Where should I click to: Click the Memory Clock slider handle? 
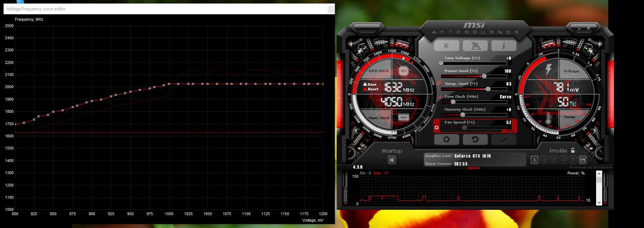coord(463,115)
